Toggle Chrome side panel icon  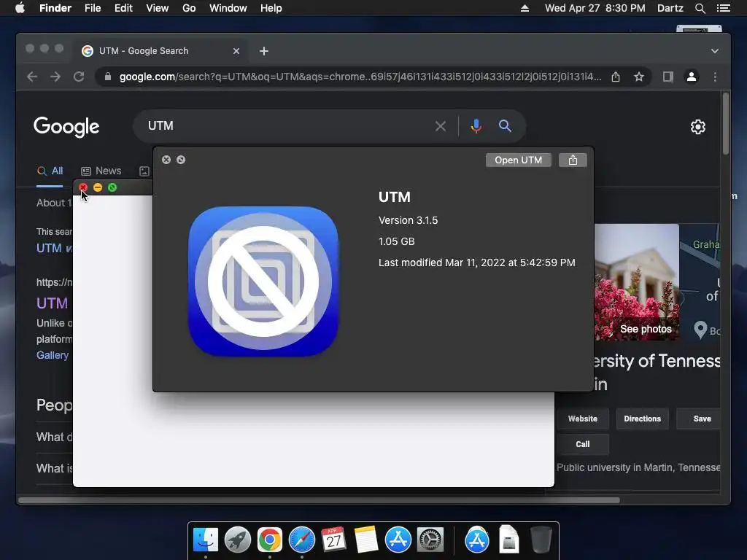[x=668, y=77]
